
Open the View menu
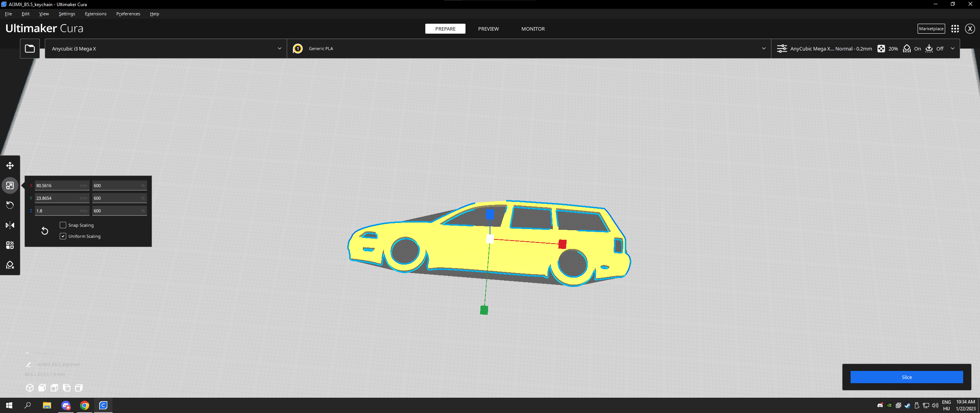[x=44, y=14]
